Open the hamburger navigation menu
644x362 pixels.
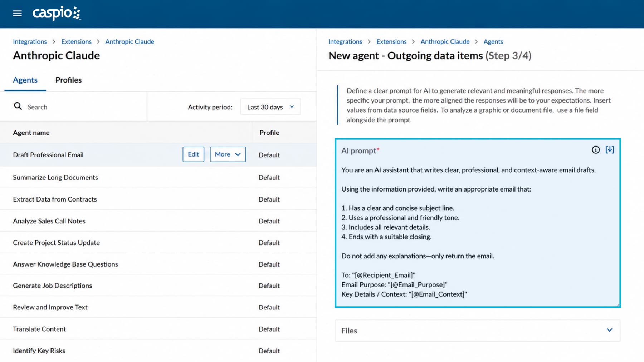[17, 14]
